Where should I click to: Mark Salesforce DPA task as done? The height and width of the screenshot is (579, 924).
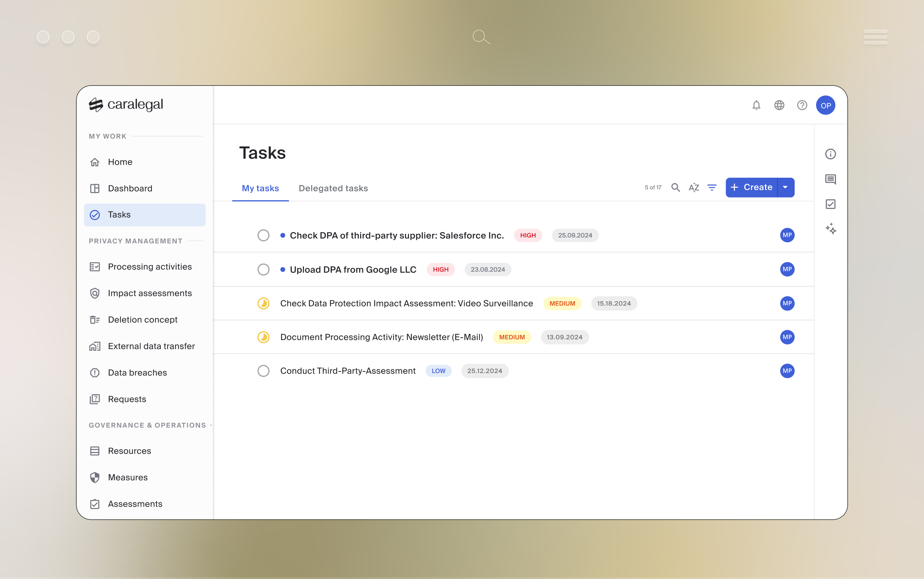263,235
